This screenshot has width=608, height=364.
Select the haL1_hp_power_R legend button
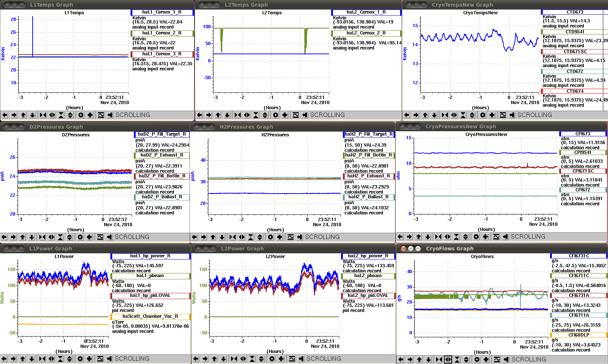click(150, 256)
